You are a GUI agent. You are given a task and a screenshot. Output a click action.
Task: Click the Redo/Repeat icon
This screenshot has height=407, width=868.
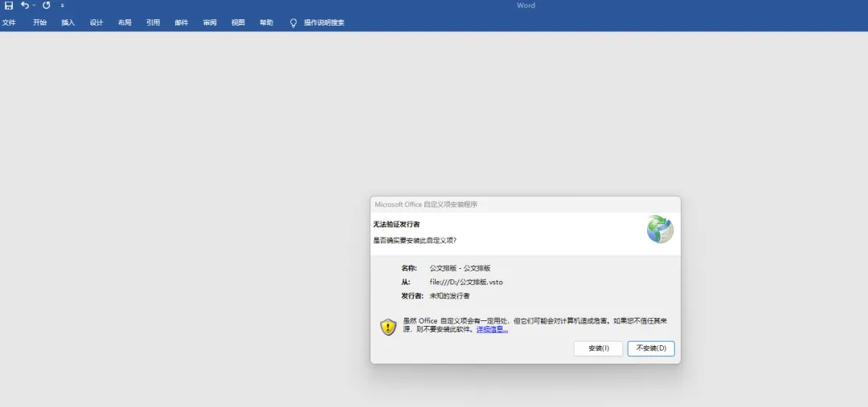point(47,6)
